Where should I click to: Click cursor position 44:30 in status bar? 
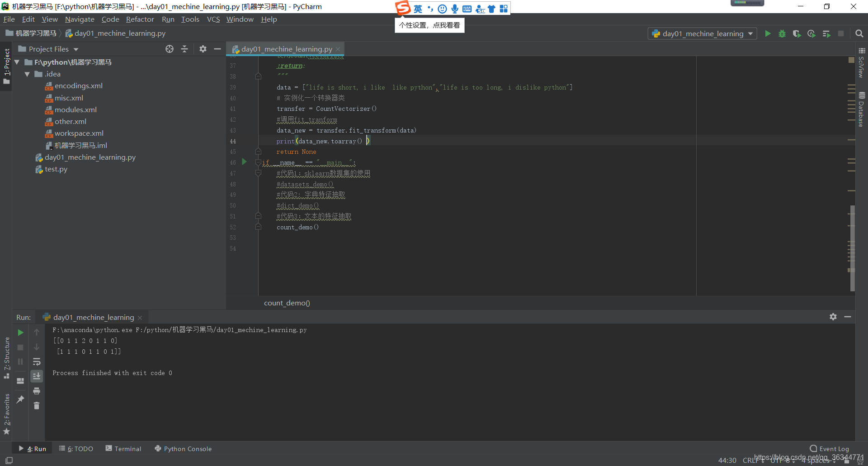tap(727, 460)
